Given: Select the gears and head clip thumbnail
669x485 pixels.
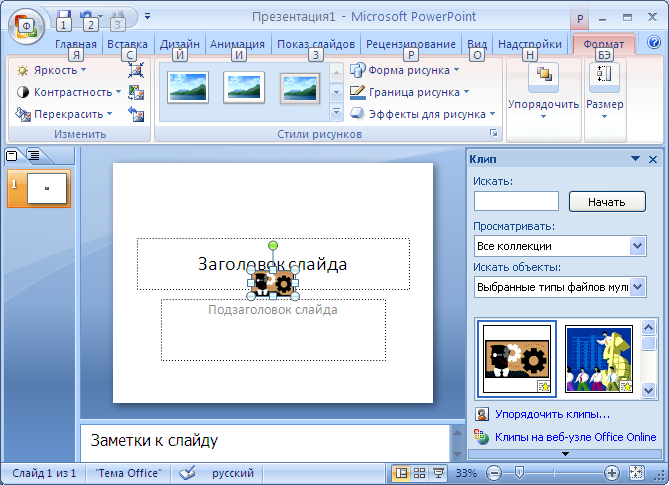Looking at the screenshot, I should point(517,359).
